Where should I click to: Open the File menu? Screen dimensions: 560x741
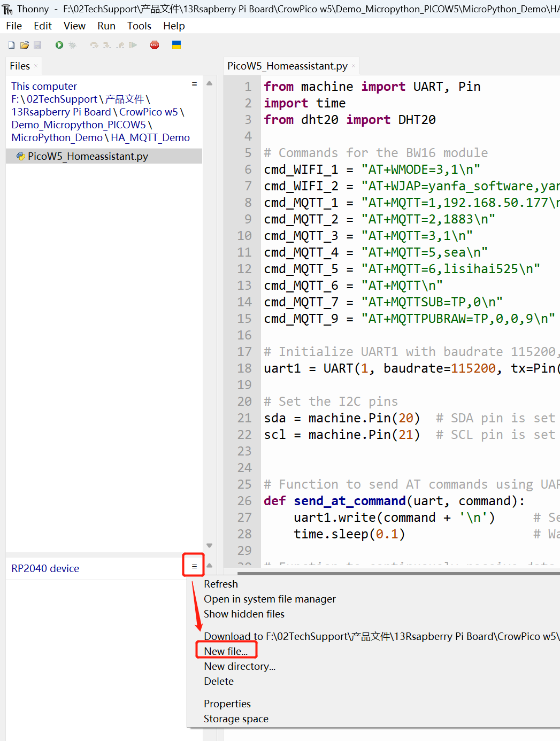[14, 26]
